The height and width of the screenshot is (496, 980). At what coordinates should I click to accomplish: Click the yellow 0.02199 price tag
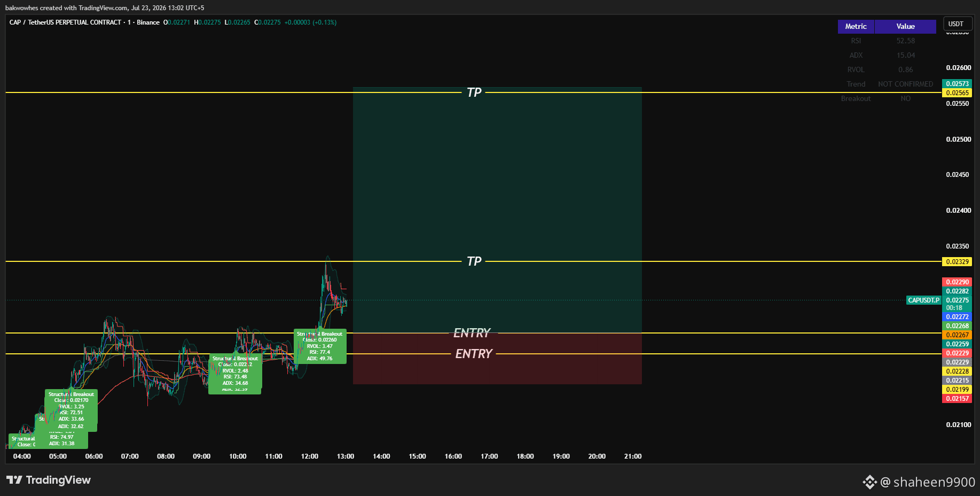click(957, 390)
